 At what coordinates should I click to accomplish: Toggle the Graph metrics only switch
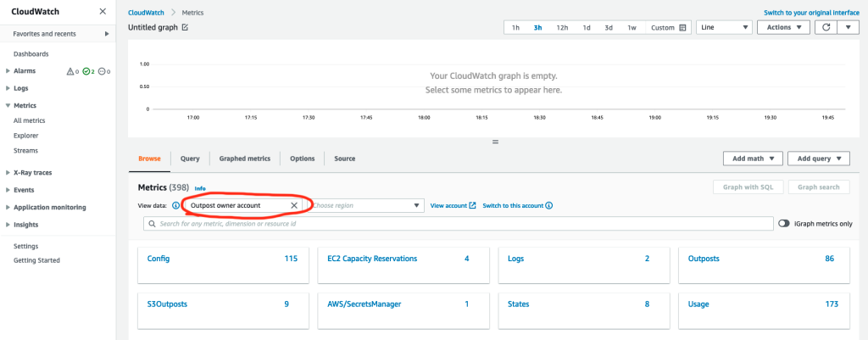point(783,224)
